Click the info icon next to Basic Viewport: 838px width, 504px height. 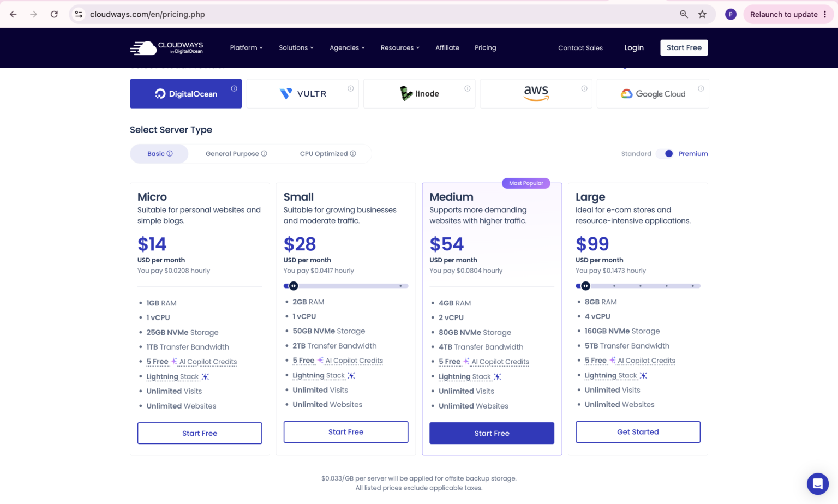(x=170, y=153)
